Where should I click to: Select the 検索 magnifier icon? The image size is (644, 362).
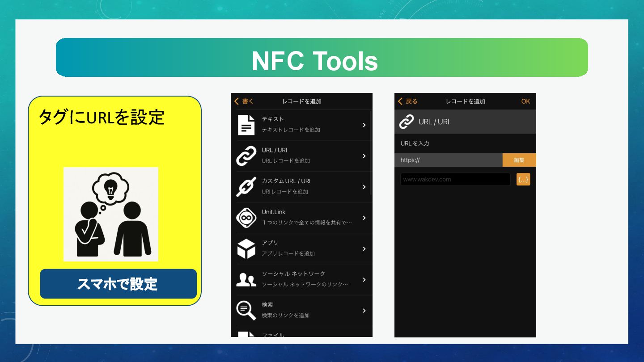pos(246,311)
